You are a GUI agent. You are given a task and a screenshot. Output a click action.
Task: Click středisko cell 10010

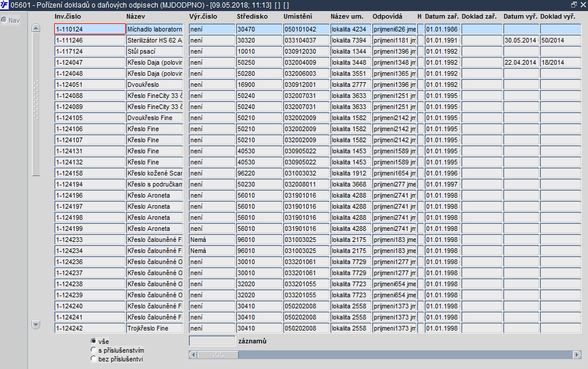pos(259,51)
